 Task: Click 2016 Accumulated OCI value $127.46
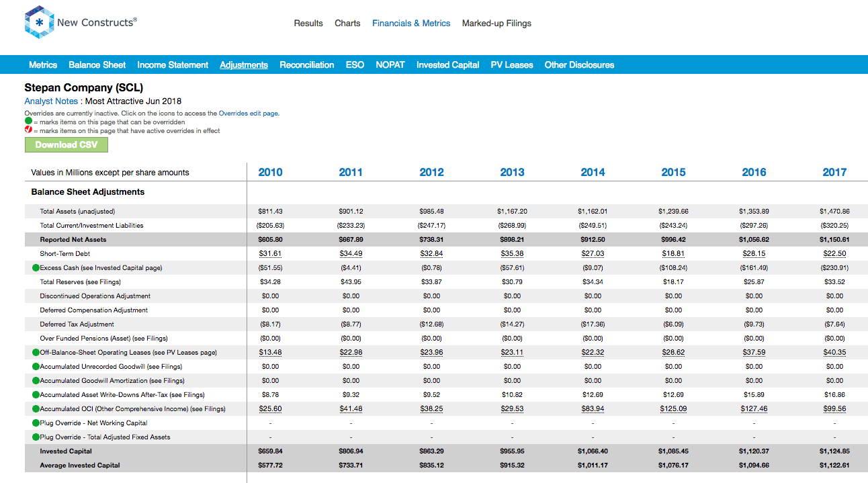[x=754, y=409]
